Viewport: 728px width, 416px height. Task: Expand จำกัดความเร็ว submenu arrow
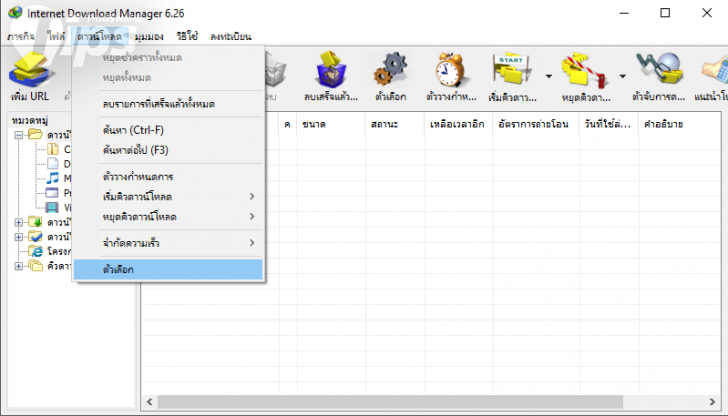pyautogui.click(x=252, y=243)
